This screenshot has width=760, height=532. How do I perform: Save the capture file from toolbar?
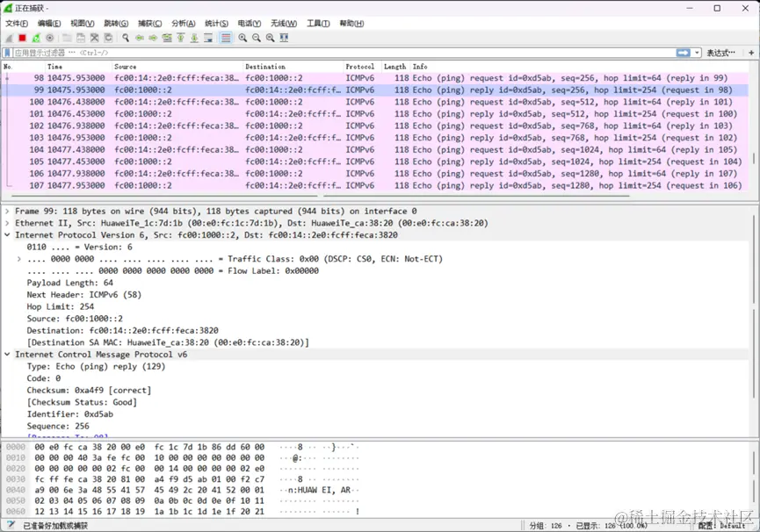click(x=81, y=38)
